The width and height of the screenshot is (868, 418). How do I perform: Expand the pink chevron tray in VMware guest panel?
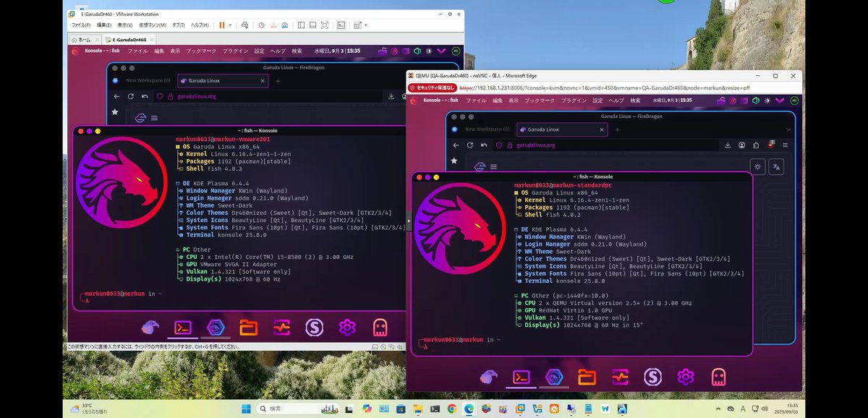[x=441, y=51]
